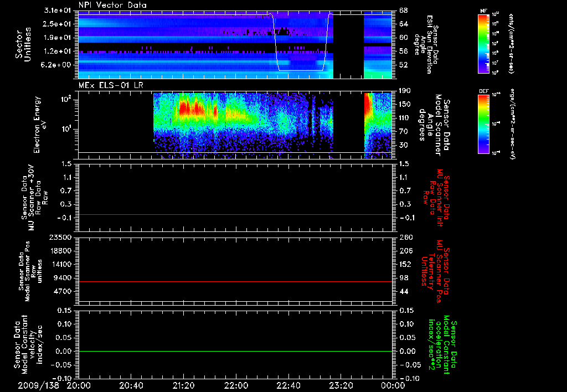
Task: Click the 'DEF' color bar label
Action: pos(484,91)
